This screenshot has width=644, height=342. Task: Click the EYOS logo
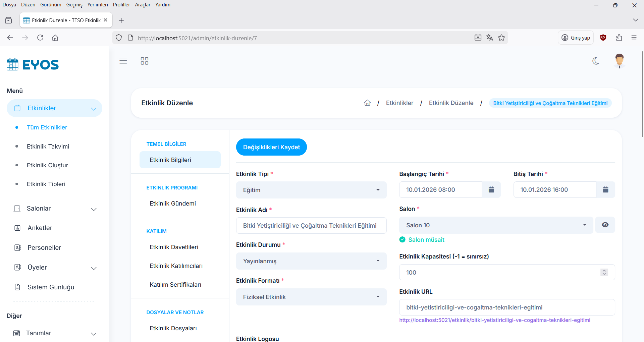[x=33, y=64]
